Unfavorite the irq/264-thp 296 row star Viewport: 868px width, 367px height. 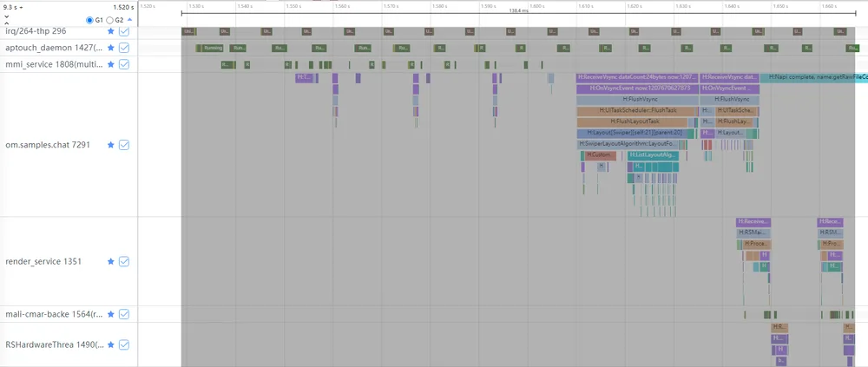pos(111,31)
